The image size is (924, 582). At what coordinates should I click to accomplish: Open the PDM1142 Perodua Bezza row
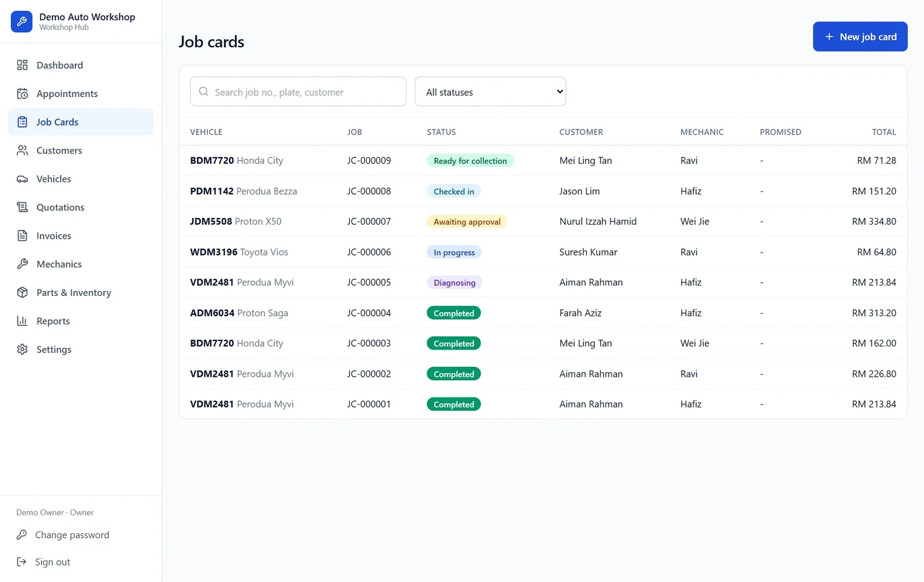click(x=543, y=191)
